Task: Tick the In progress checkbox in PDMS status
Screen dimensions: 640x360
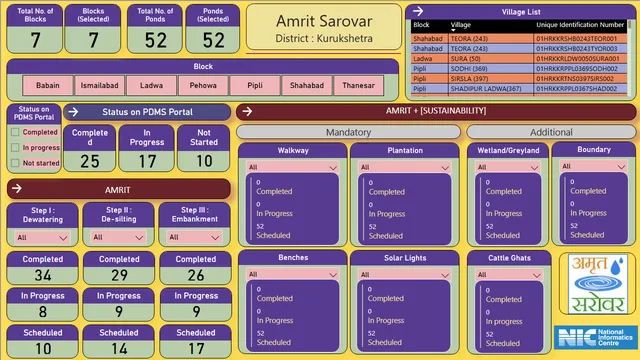Action: tap(15, 147)
